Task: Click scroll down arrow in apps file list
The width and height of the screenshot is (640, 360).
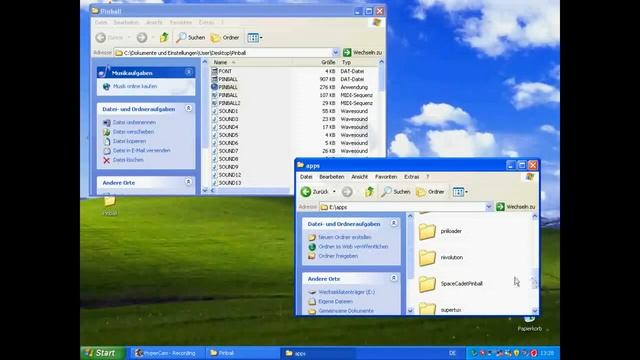Action: coord(535,311)
